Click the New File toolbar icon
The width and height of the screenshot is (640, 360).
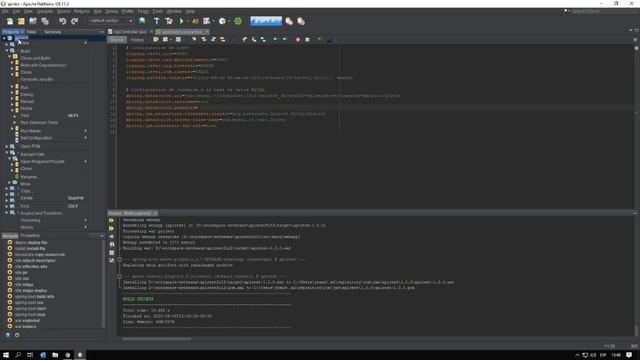9,21
